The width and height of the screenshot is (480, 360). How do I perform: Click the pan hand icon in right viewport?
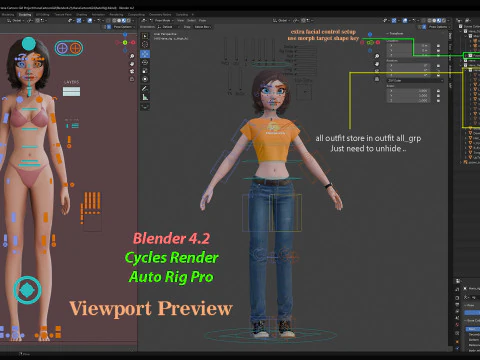coord(377,64)
